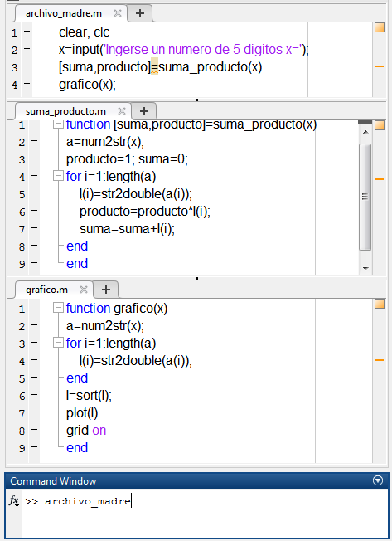Set breakpoint on line 4 of archivo_madre.m
The image size is (392, 541).
pos(27,84)
